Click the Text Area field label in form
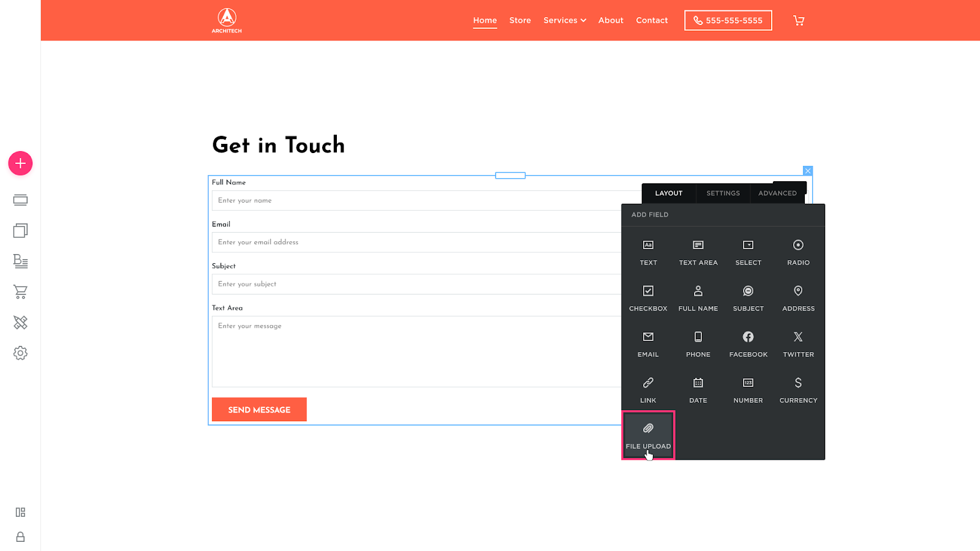Screen dimensions: 980x551 point(227,308)
